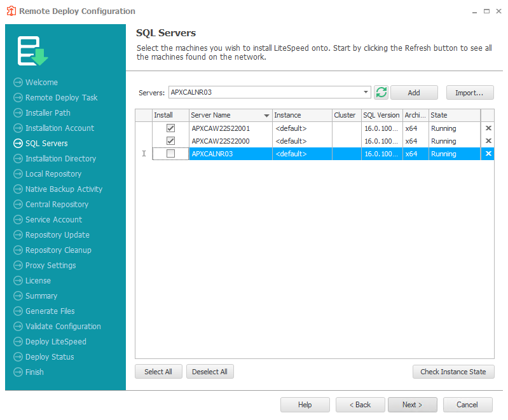
Task: Click the Local Repository step icon
Action: click(x=18, y=174)
